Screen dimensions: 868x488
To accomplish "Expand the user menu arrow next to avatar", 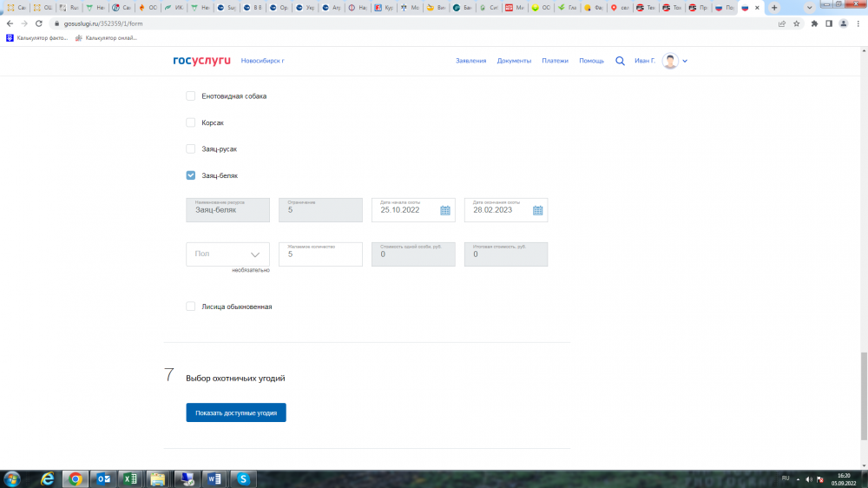I will 685,61.
